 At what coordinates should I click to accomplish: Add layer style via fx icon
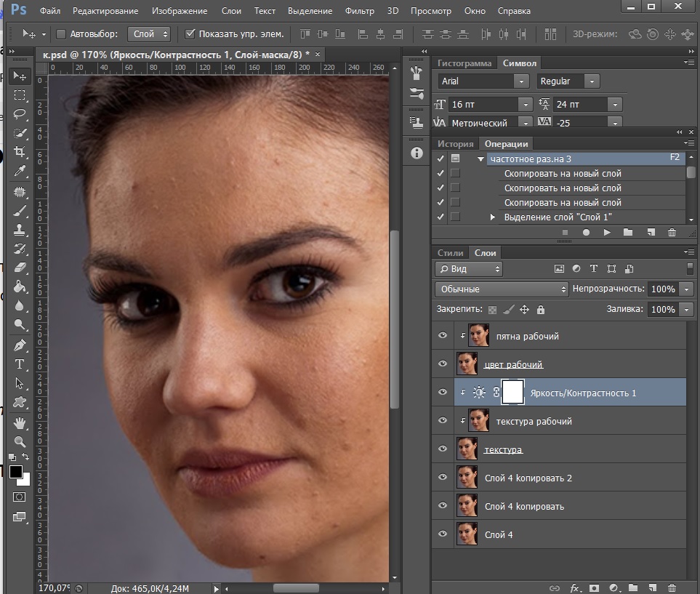(574, 587)
